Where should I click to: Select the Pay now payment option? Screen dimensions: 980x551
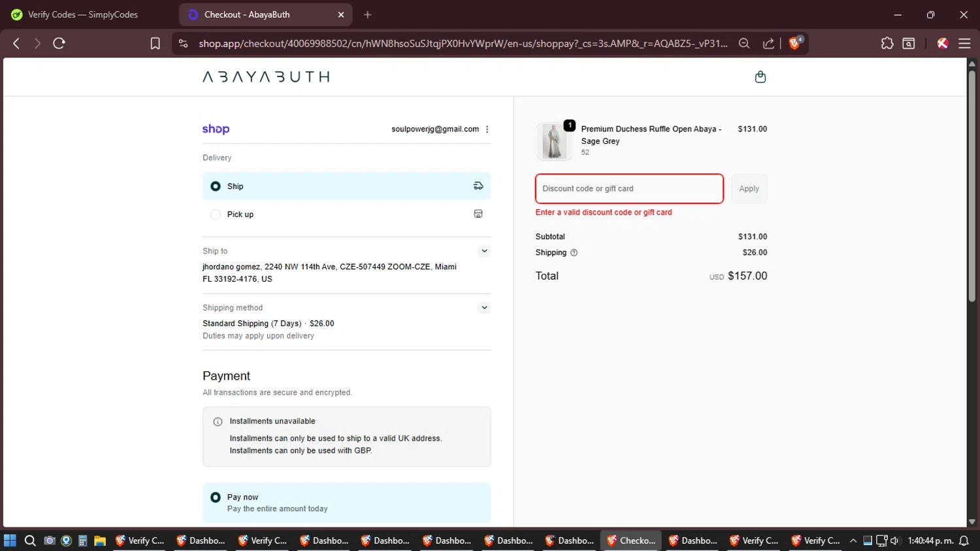(x=346, y=503)
